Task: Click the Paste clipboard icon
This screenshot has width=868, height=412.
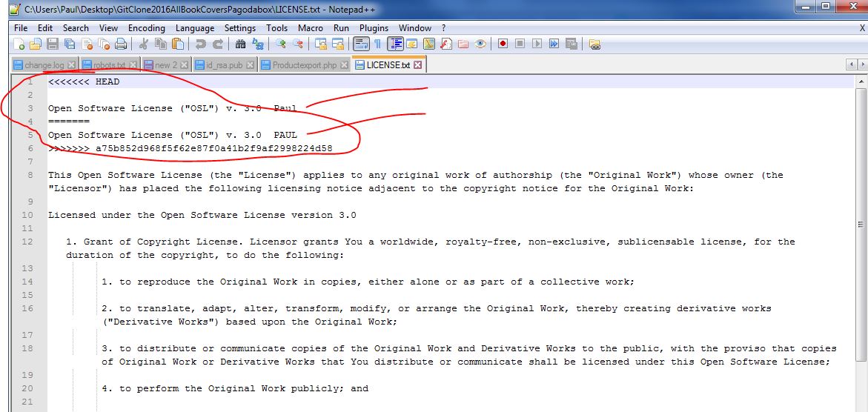Action: [x=177, y=44]
